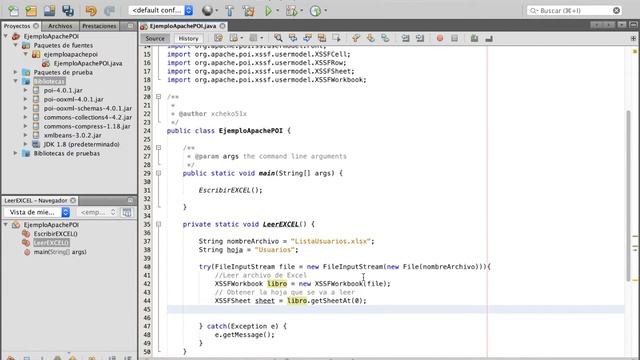Open the configuration dropdown showing default conf
The height and width of the screenshot is (360, 640).
161,10
